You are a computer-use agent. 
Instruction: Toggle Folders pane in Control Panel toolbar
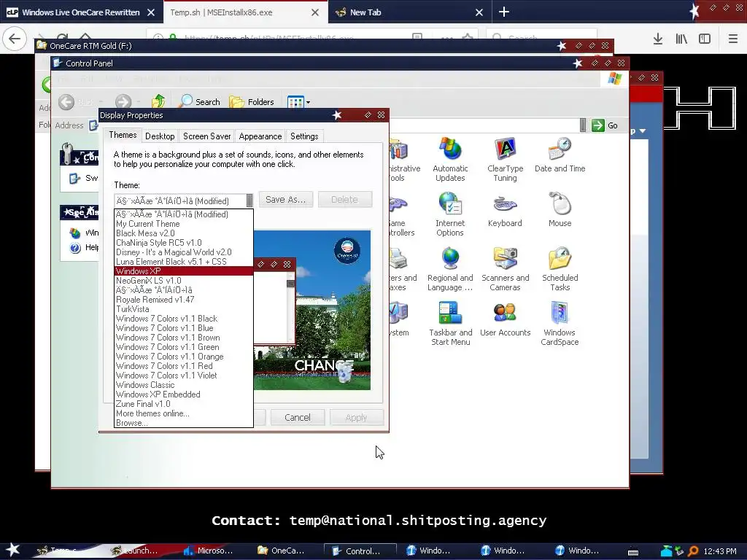(252, 101)
